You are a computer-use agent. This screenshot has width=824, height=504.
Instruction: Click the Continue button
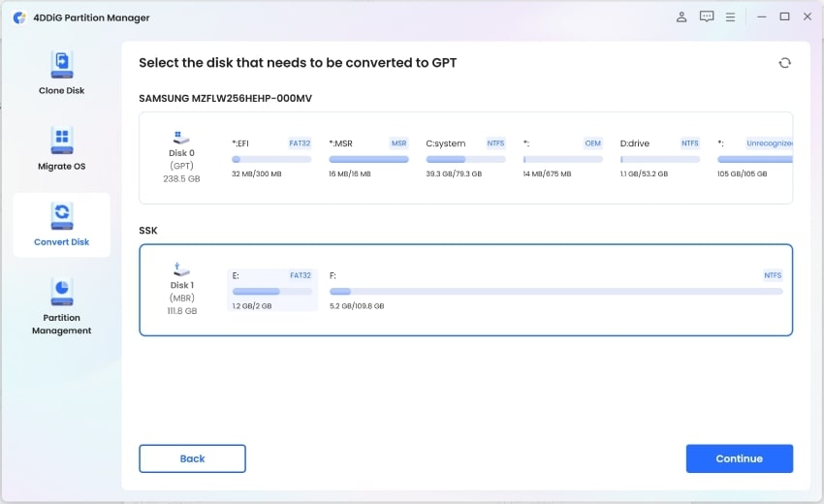[740, 458]
